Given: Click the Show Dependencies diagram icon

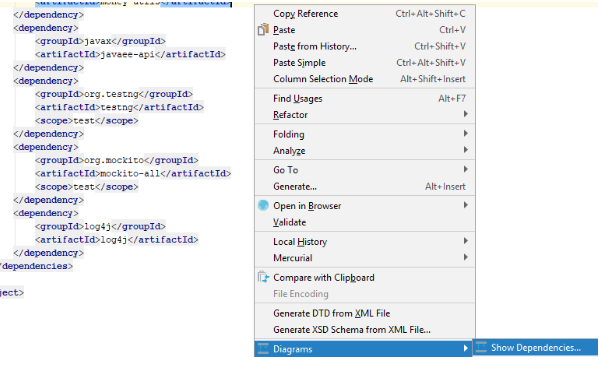Looking at the screenshot, I should 481,348.
